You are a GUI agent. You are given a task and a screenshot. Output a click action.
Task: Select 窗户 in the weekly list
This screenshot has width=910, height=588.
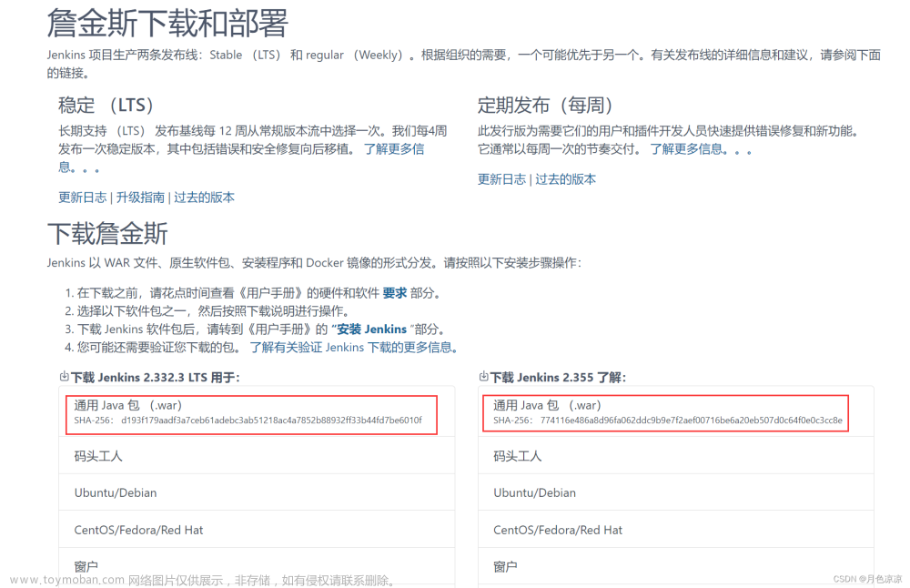[675, 566]
